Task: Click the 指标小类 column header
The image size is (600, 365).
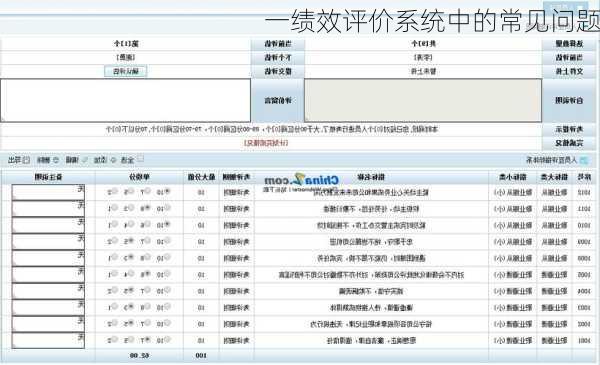Action: point(513,177)
